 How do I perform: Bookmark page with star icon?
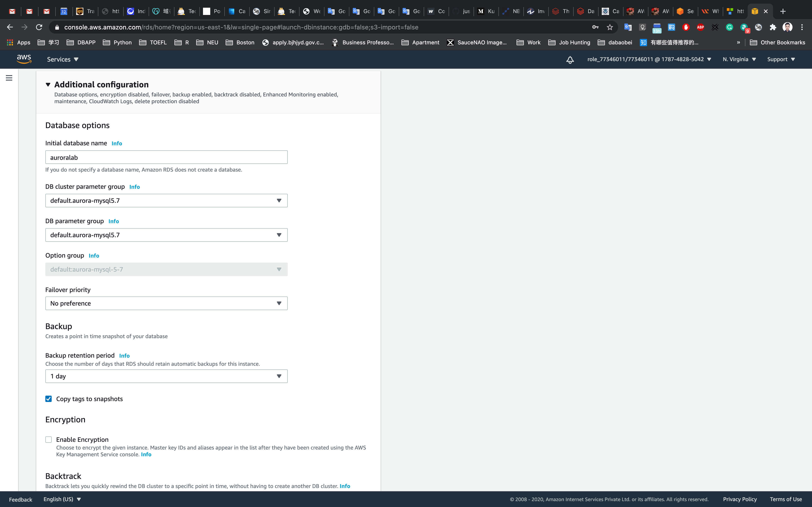coord(610,27)
